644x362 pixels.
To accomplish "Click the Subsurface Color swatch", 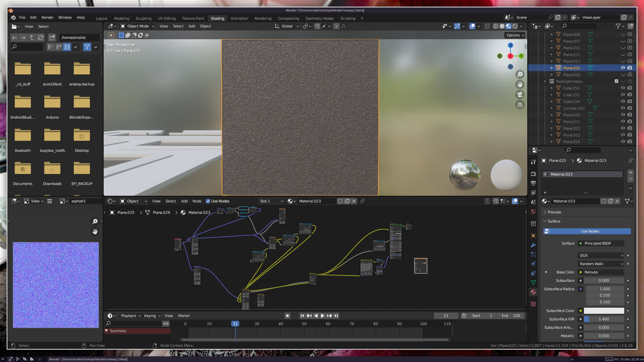I will [604, 311].
